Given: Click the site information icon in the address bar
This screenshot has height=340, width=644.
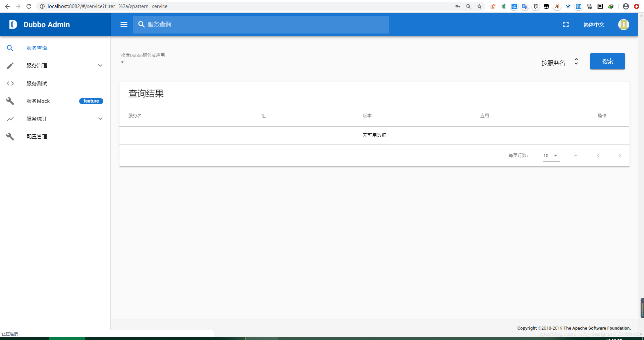Looking at the screenshot, I should (x=42, y=6).
